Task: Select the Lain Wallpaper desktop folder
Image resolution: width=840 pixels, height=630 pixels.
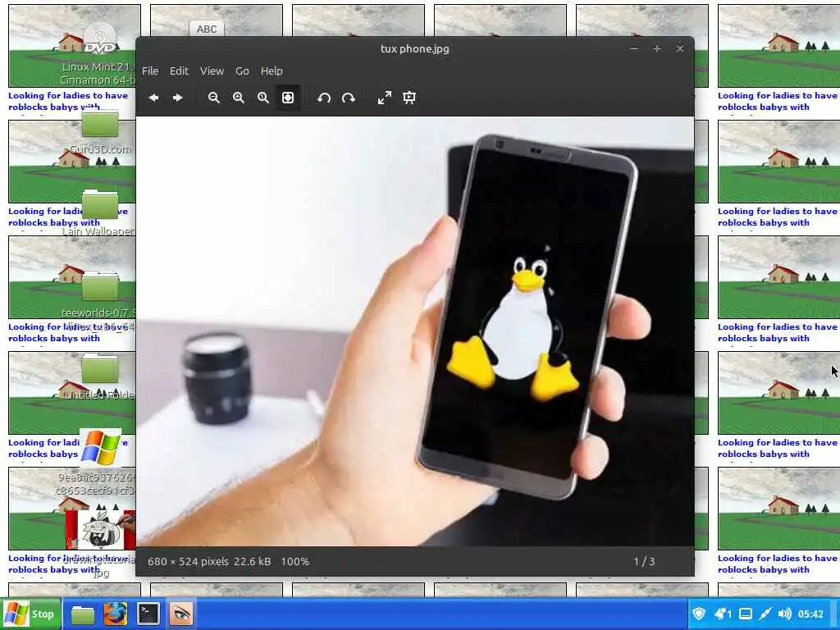Action: point(100,203)
